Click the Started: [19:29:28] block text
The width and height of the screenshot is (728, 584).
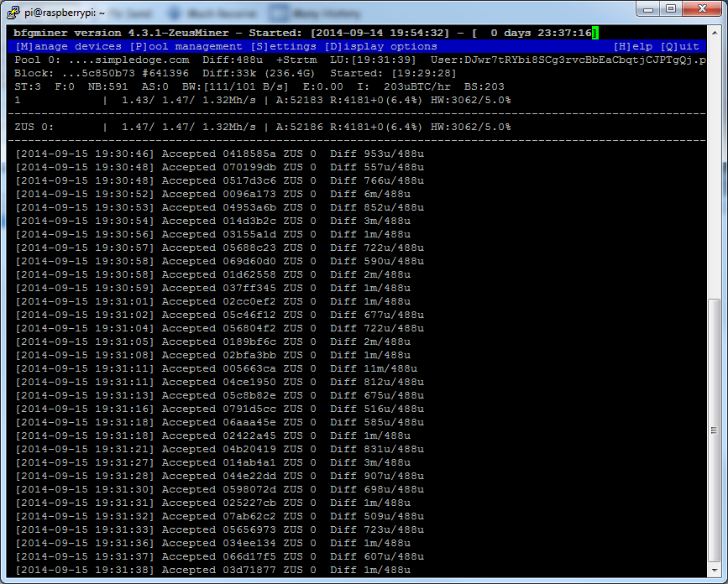[393, 73]
